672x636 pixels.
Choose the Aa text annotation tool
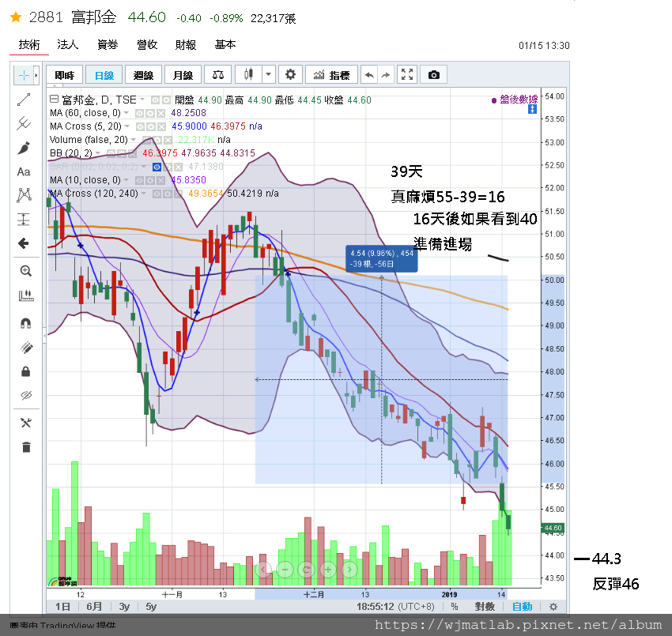(24, 171)
